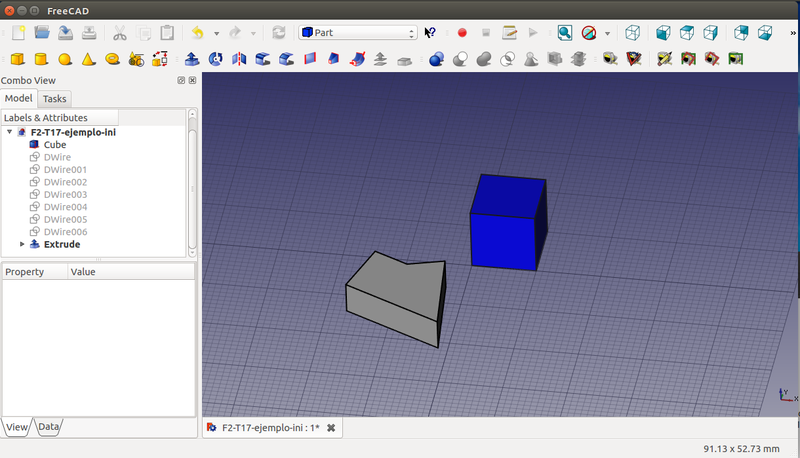Select the Cone primitive tool

click(x=89, y=59)
